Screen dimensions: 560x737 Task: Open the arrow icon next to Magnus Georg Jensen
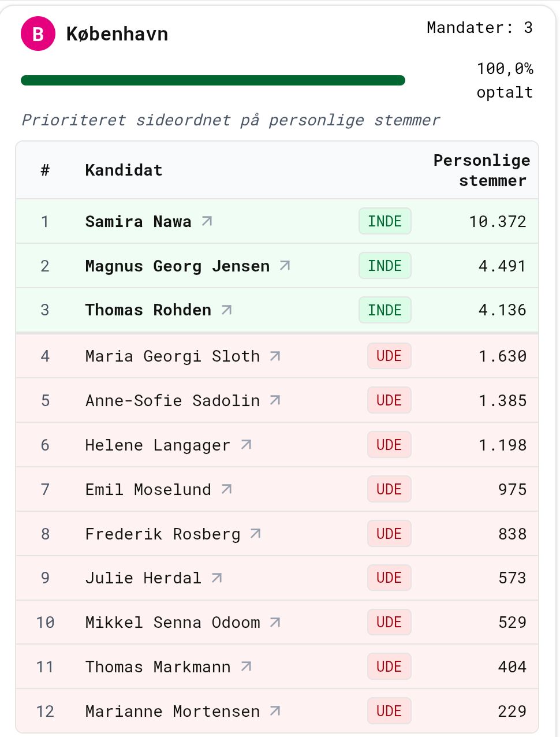(285, 266)
